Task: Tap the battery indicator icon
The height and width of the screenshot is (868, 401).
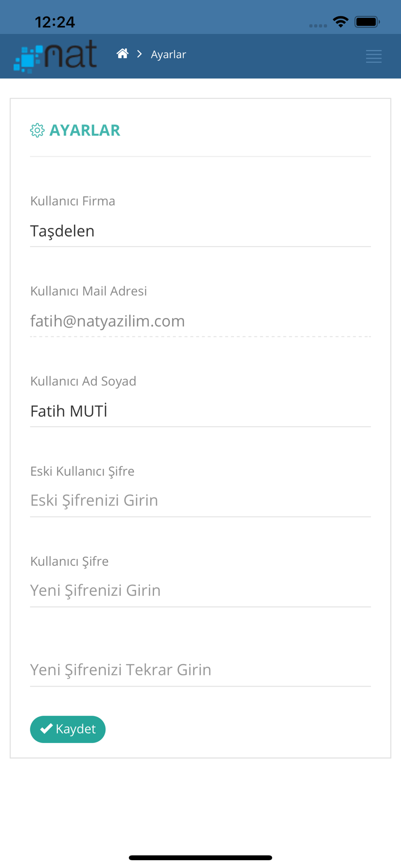Action: pos(367,22)
